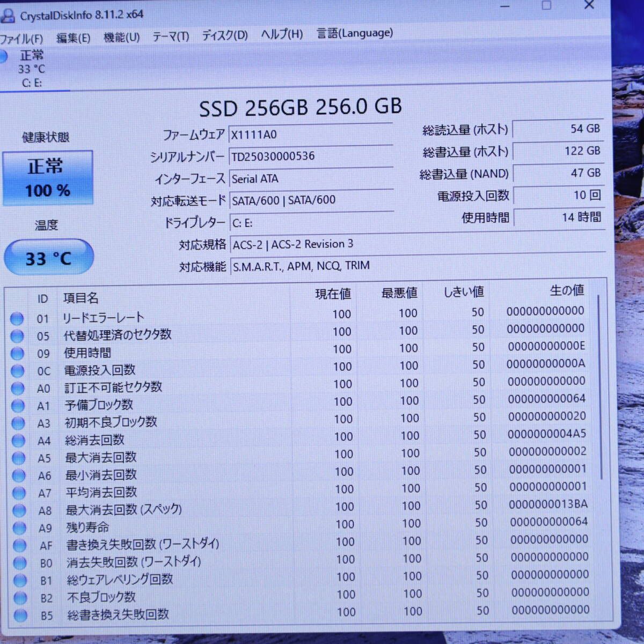The height and width of the screenshot is (644, 644).
Task: Select the 使用時間 attribute name in the table
Action: click(x=87, y=353)
